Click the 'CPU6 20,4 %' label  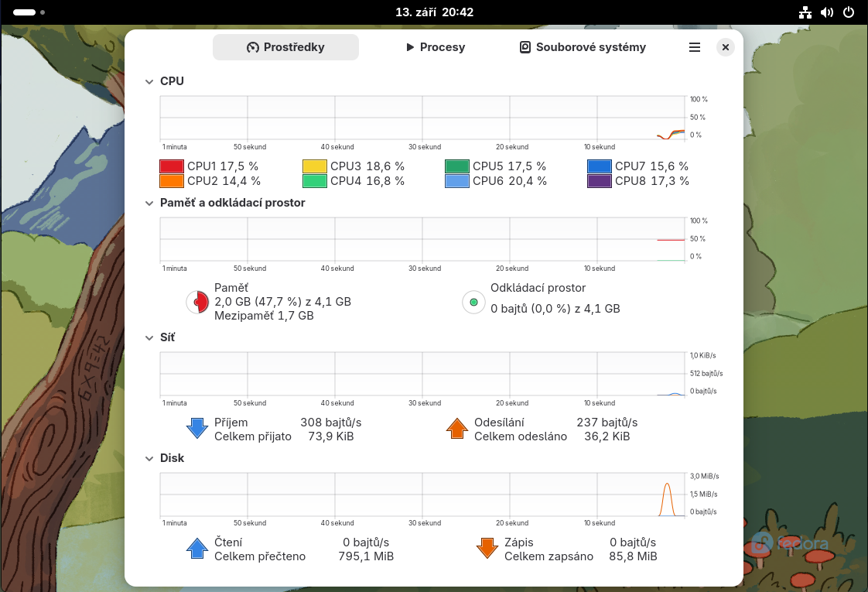click(x=509, y=181)
